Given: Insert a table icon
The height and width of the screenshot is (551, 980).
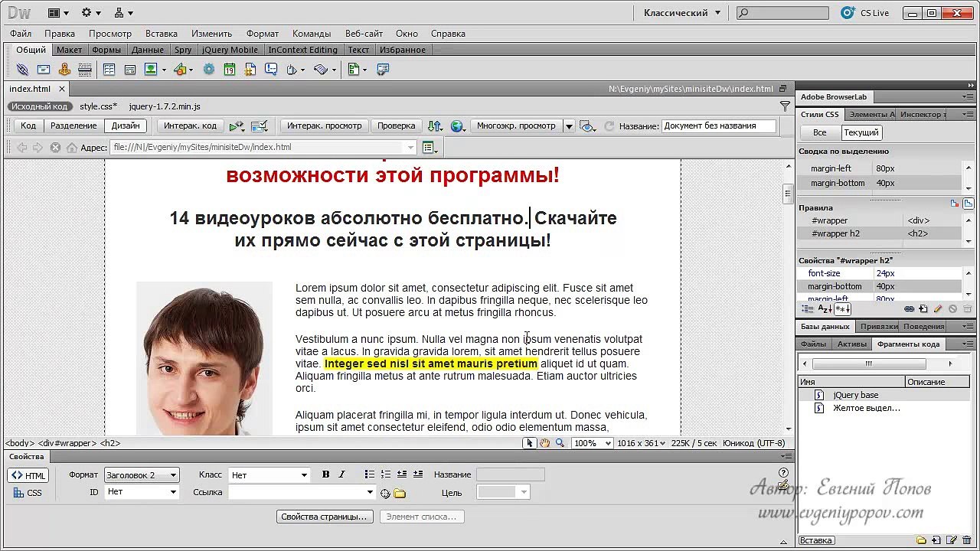Looking at the screenshot, I should pyautogui.click(x=109, y=70).
